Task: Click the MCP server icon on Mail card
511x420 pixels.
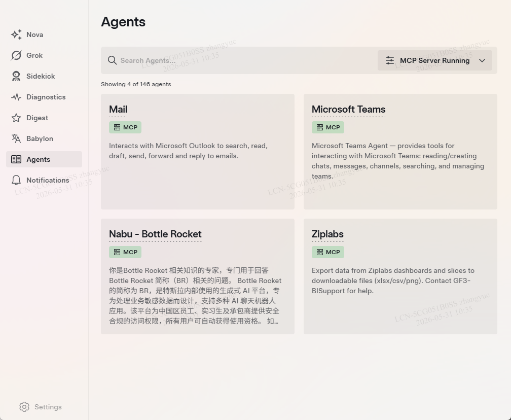Action: click(x=117, y=127)
